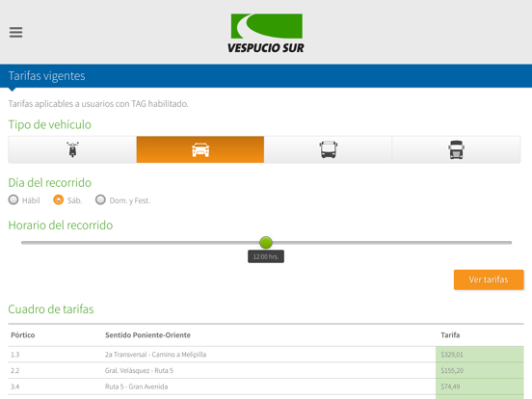Screen dimensions: 532x399
Task: Click the Día del recorrido heading
Action: pyautogui.click(x=50, y=182)
